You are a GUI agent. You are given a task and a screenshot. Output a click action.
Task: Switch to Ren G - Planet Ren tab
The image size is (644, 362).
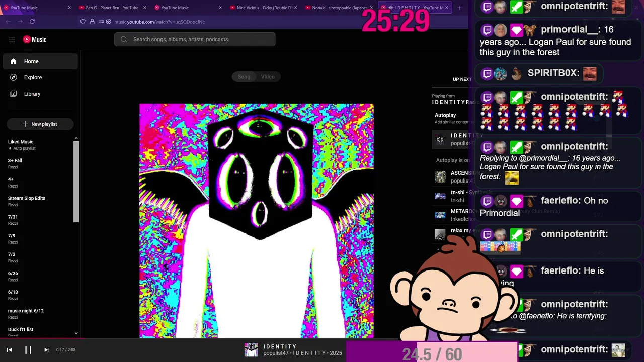click(113, 8)
